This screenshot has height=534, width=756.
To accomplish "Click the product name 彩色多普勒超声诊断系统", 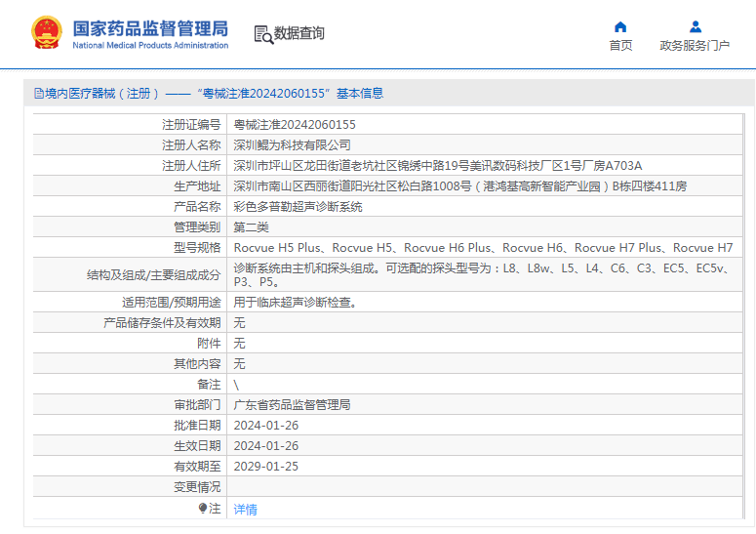I will 298,207.
